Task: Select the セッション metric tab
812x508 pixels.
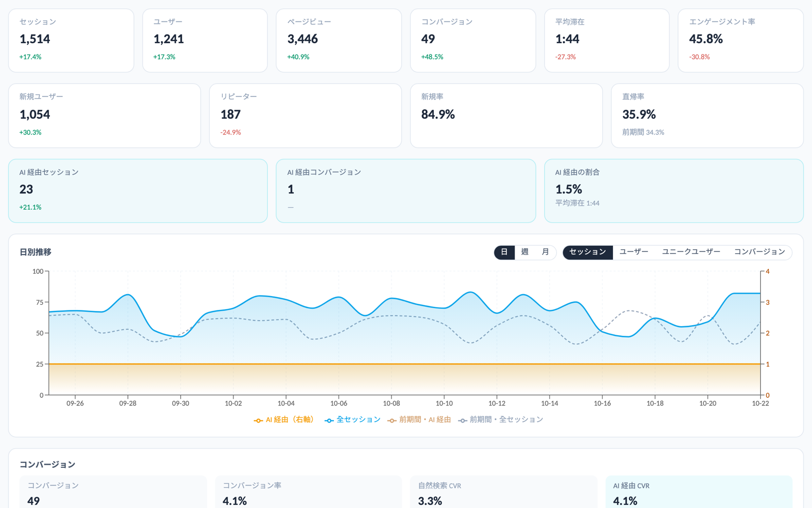Action: [588, 252]
